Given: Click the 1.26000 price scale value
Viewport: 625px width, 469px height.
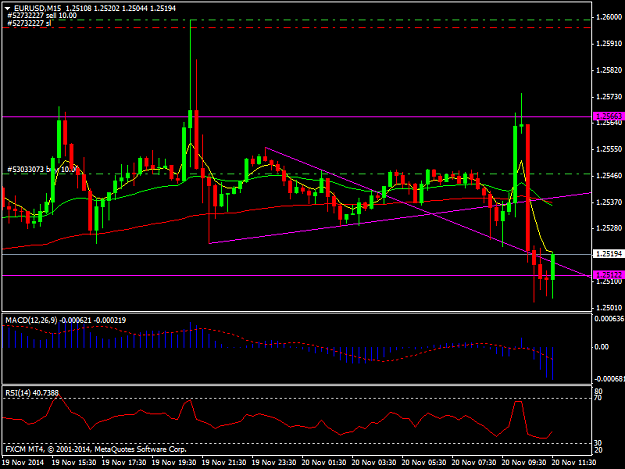Looking at the screenshot, I should point(609,17).
